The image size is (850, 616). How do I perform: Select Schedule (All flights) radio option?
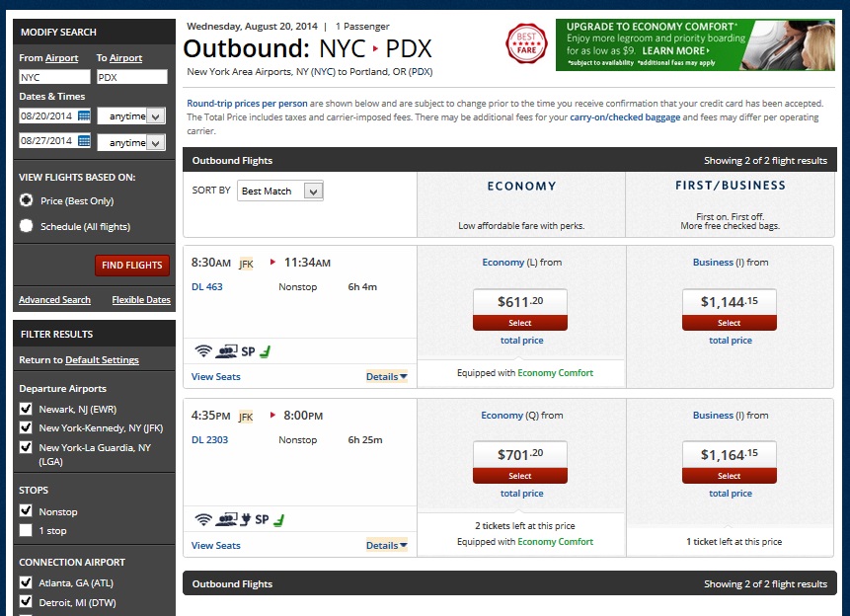27,226
